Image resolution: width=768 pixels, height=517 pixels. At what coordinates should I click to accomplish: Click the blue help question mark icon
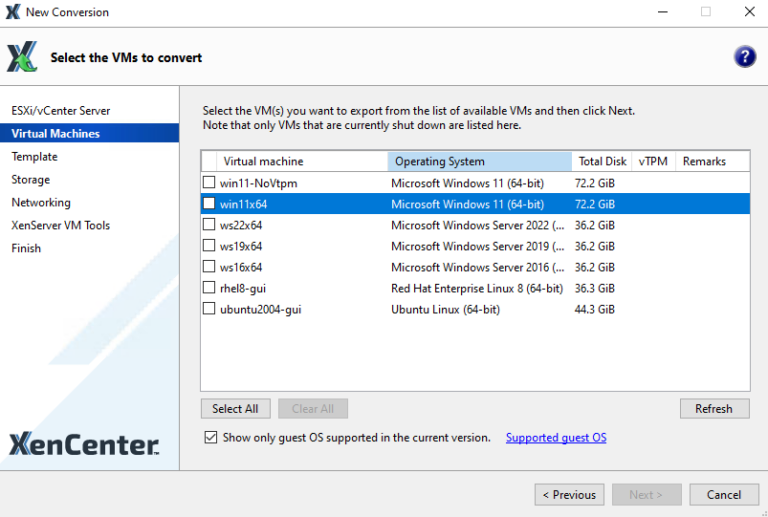pyautogui.click(x=744, y=57)
